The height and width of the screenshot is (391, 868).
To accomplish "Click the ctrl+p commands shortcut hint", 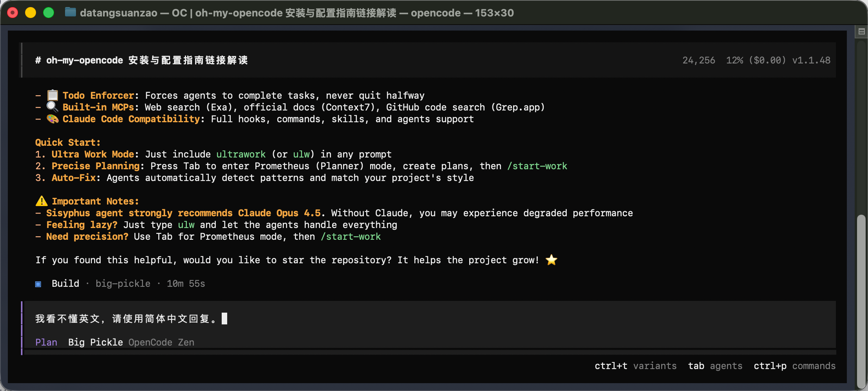I will point(795,366).
